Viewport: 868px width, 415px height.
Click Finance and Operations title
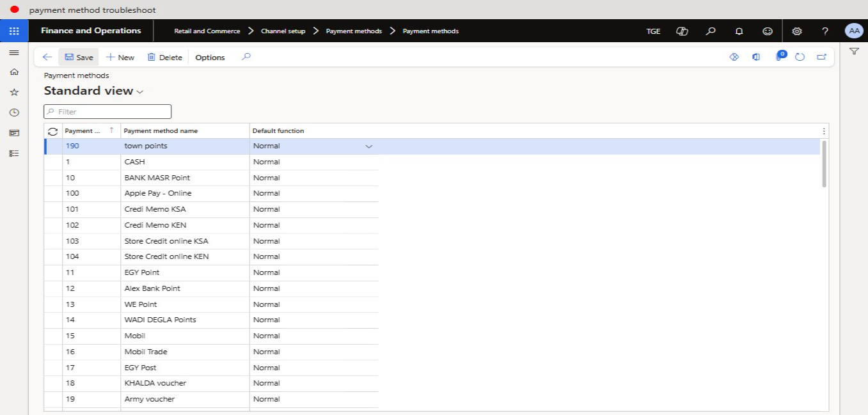pos(91,31)
